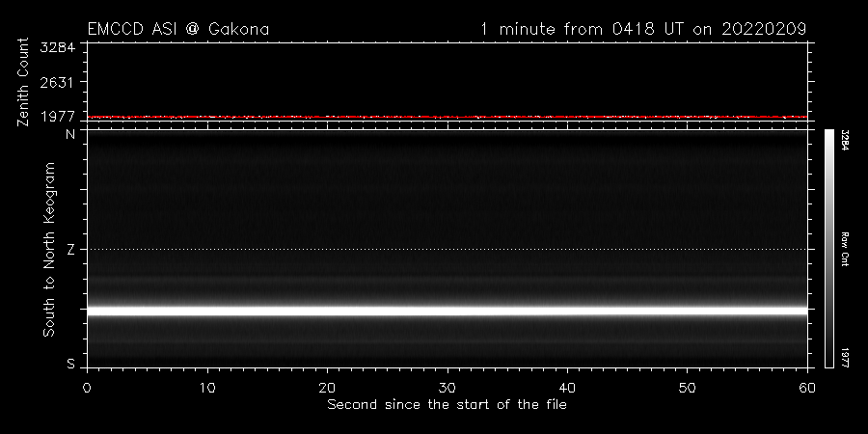Click the y-axis value 2631

click(x=57, y=82)
